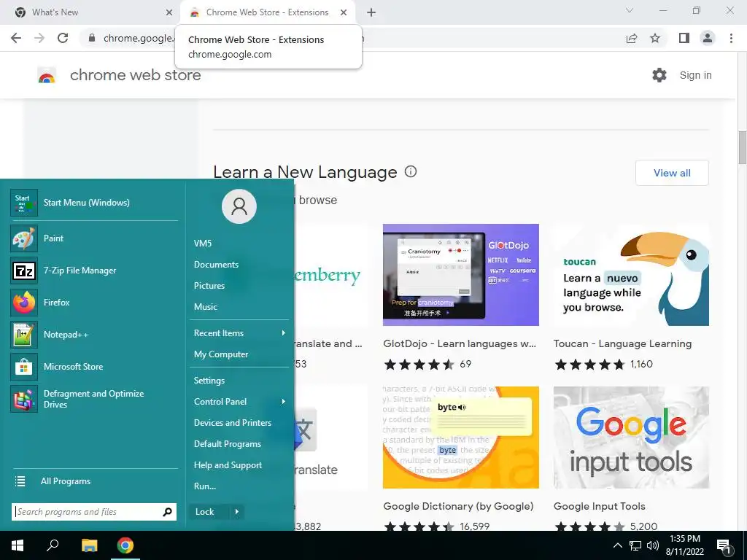The image size is (747, 560).
Task: Click the VM5 user folder entry
Action: [x=203, y=244]
